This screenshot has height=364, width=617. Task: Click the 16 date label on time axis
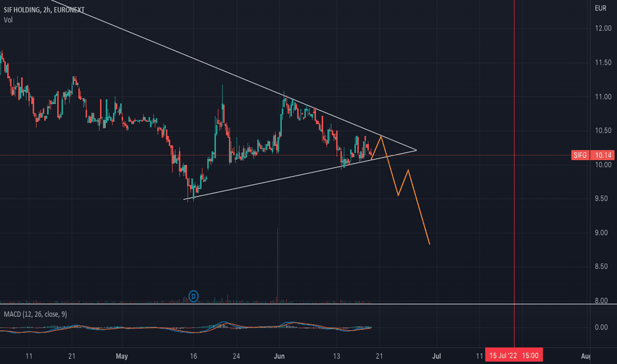(193, 356)
